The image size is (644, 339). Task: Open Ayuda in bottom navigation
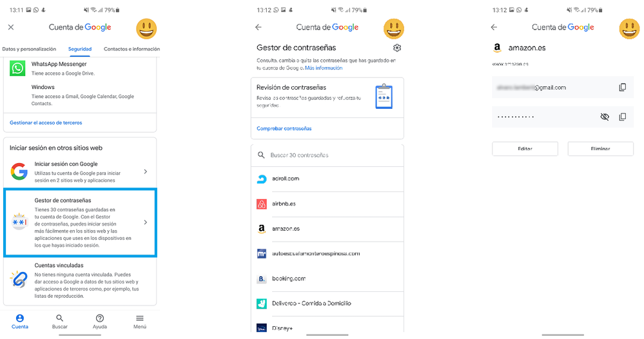point(100,322)
